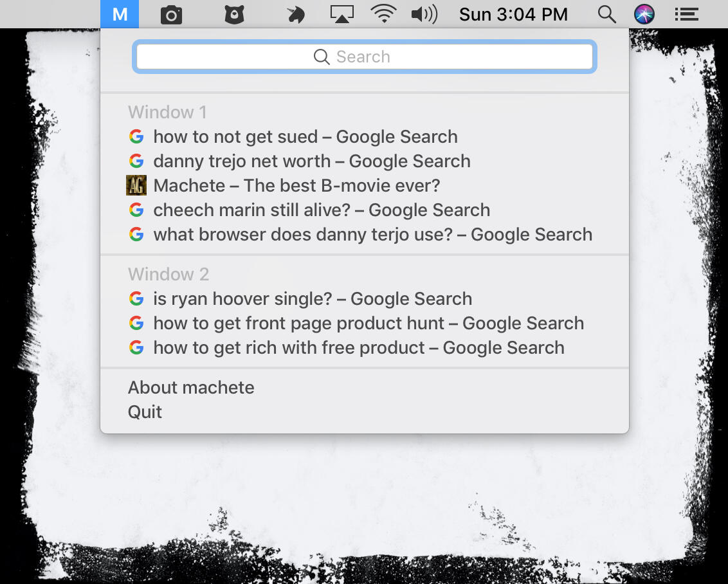Open the camera screenshot menu bar icon
Screen dimensions: 728x584
pos(171,14)
